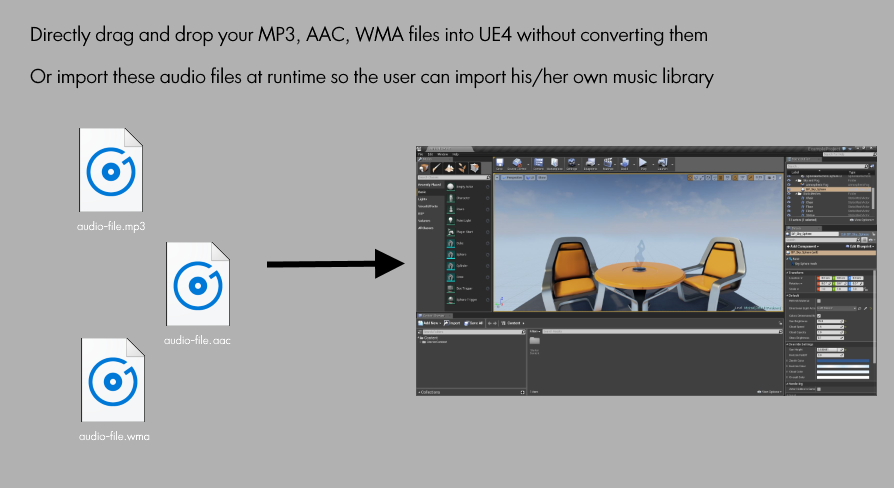
Task: Toggle checkbox under the Default details section
Action: point(819,300)
